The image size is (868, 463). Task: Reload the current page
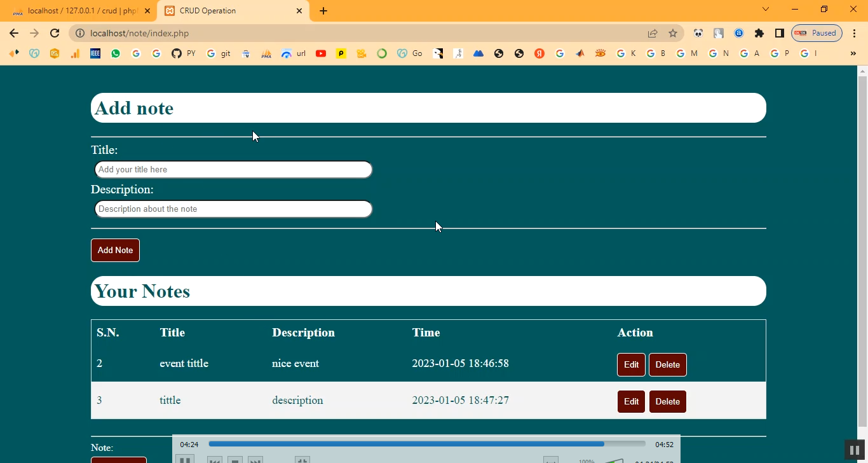[x=55, y=33]
